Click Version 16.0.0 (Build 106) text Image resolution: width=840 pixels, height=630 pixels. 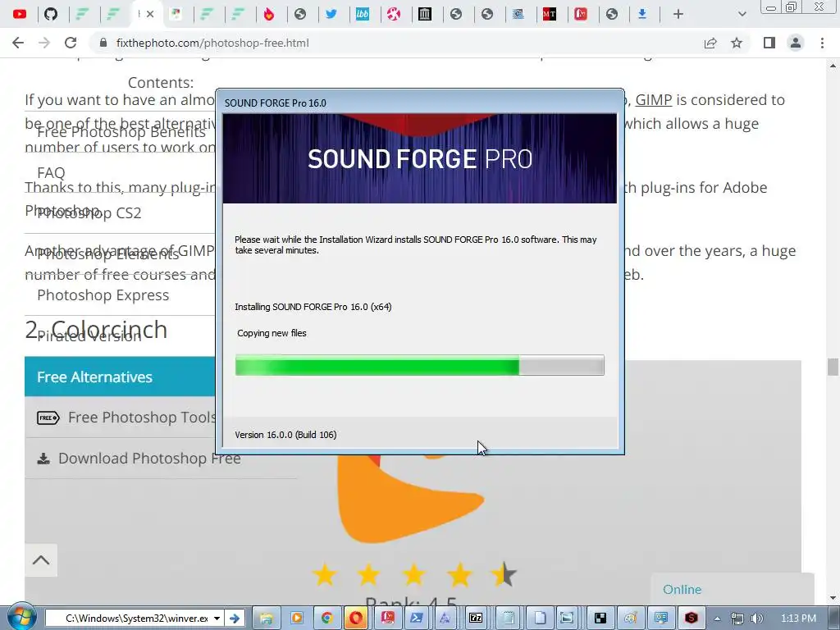(x=285, y=435)
